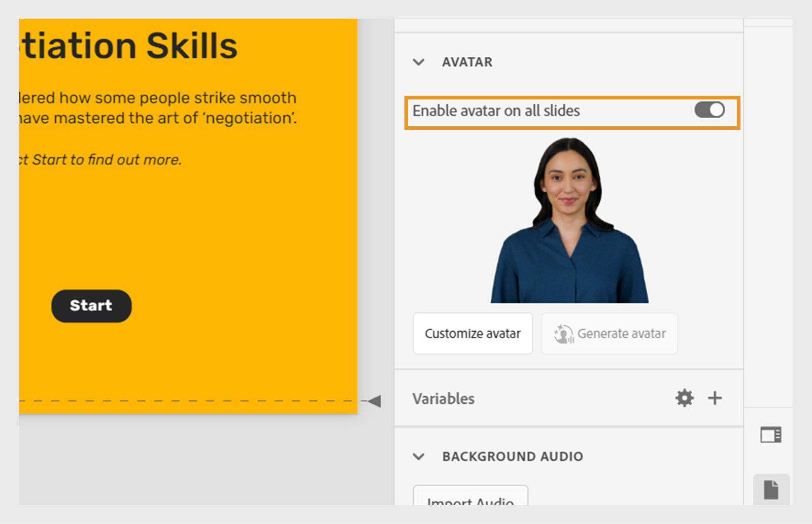Screen dimensions: 812x524
Task: Collapse the AVATAR section
Action: coord(419,62)
